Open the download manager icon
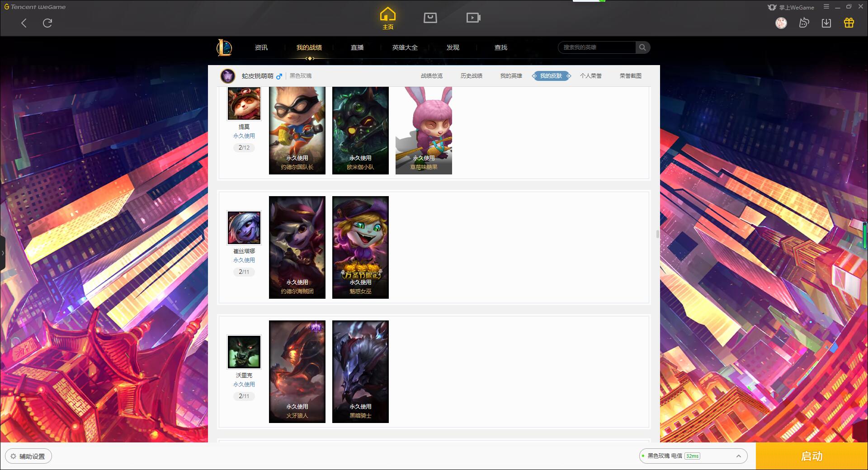This screenshot has height=470, width=868. pos(826,23)
